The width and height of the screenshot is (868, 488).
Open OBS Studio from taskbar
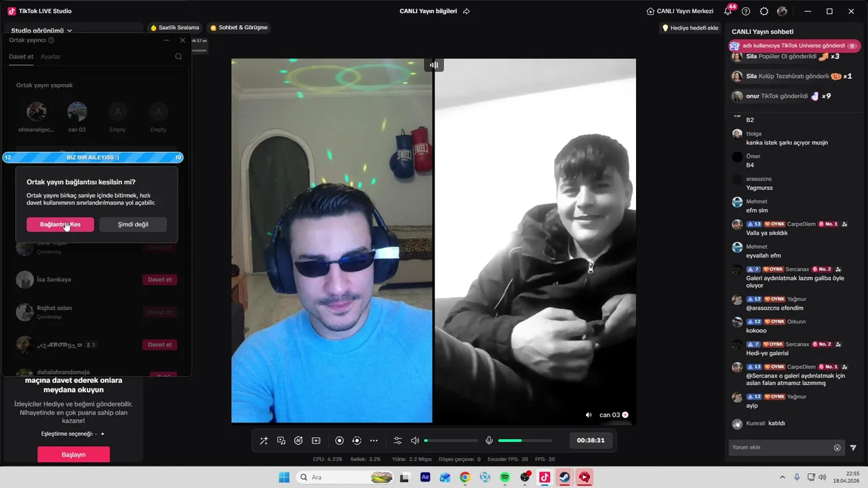tap(525, 477)
